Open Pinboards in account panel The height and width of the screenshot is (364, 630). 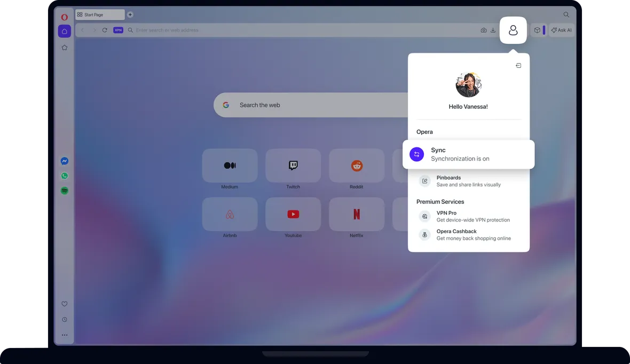tap(468, 181)
